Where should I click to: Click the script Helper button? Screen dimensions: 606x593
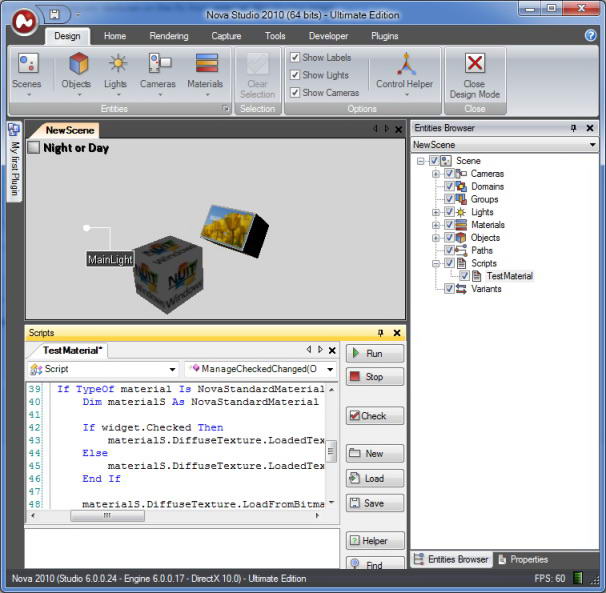[x=374, y=540]
